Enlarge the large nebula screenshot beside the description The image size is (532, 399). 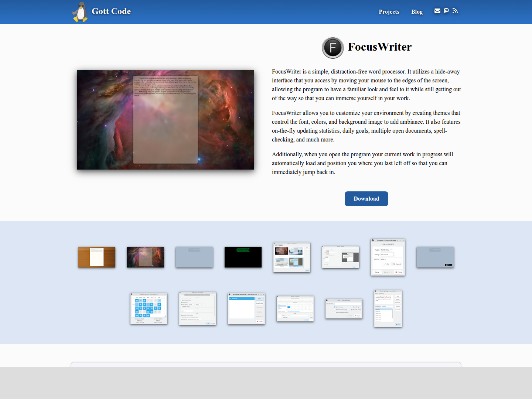click(166, 120)
